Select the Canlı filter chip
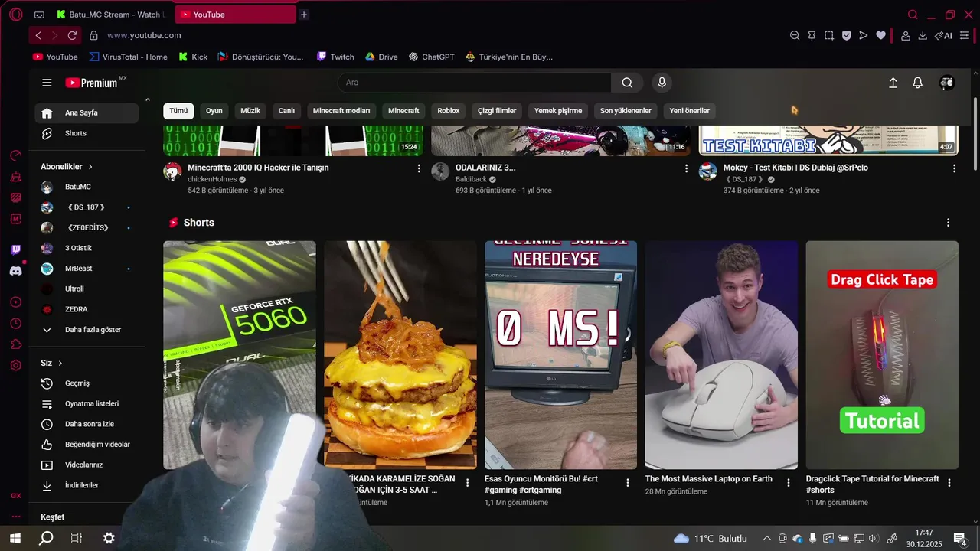Screen dimensions: 980x551 286,111
